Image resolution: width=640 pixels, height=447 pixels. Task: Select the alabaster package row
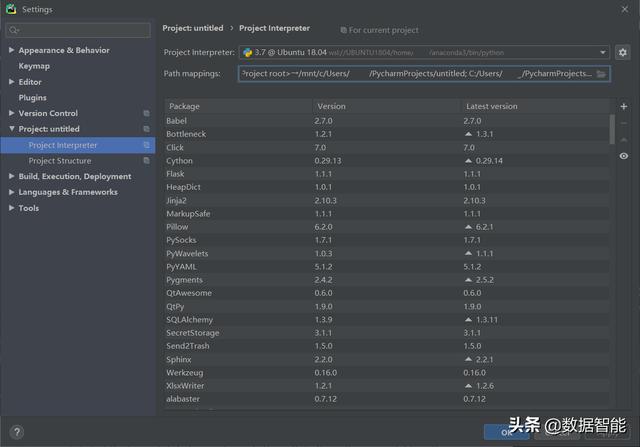tap(387, 399)
